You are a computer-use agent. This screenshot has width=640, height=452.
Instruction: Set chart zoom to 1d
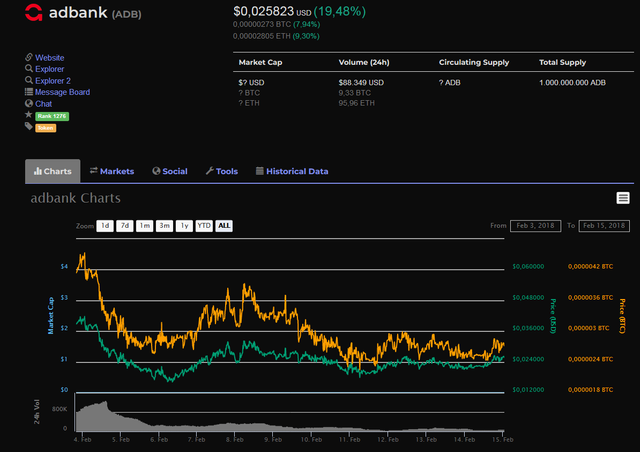(x=105, y=226)
